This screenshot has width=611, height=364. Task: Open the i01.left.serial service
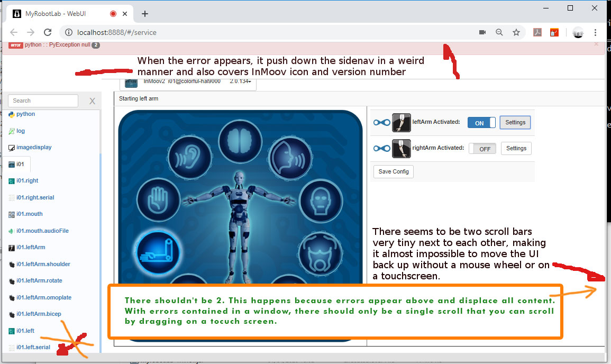(33, 347)
